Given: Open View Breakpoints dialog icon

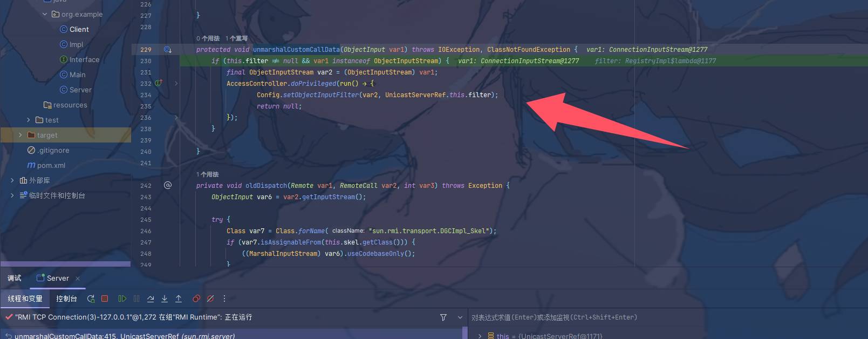Looking at the screenshot, I should point(196,299).
